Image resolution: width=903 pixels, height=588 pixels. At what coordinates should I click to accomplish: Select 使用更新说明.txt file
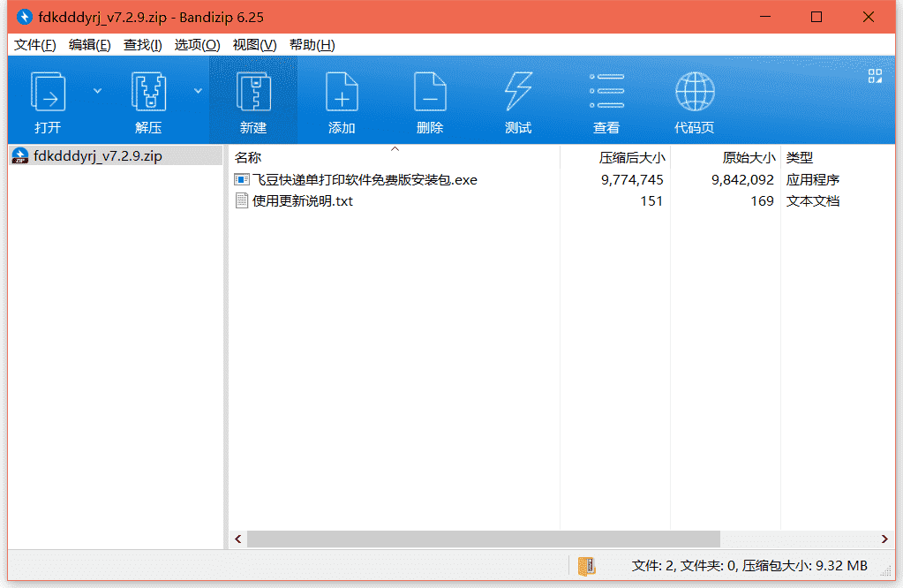[303, 201]
